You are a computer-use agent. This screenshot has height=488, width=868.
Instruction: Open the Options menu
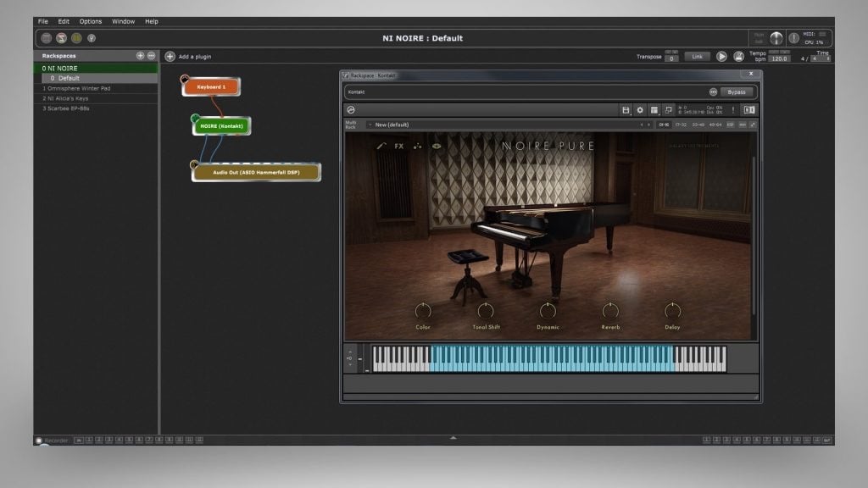90,21
